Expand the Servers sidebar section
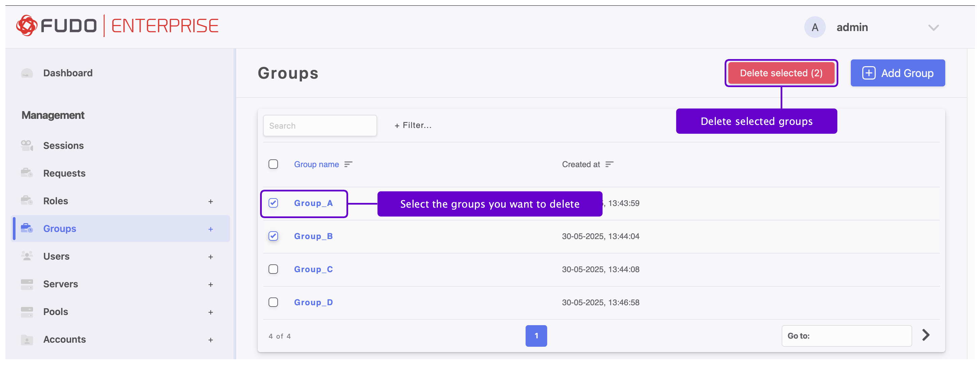The image size is (980, 367). (211, 284)
